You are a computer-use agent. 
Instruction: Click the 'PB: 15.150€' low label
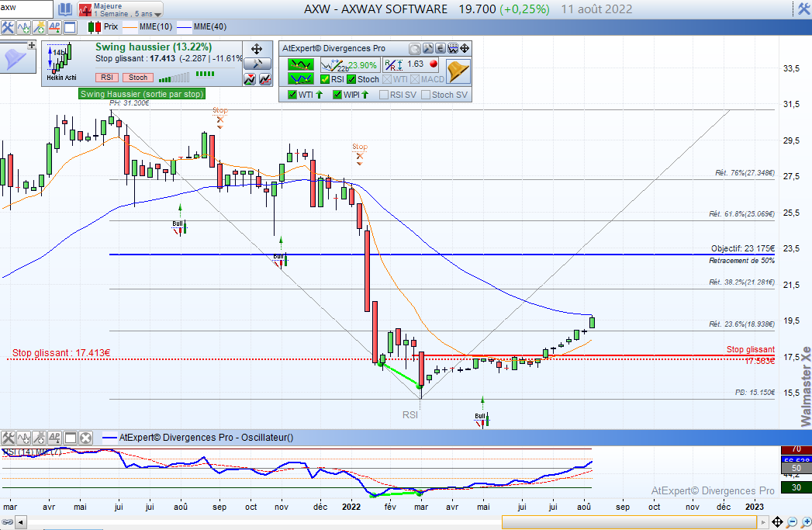[755, 393]
